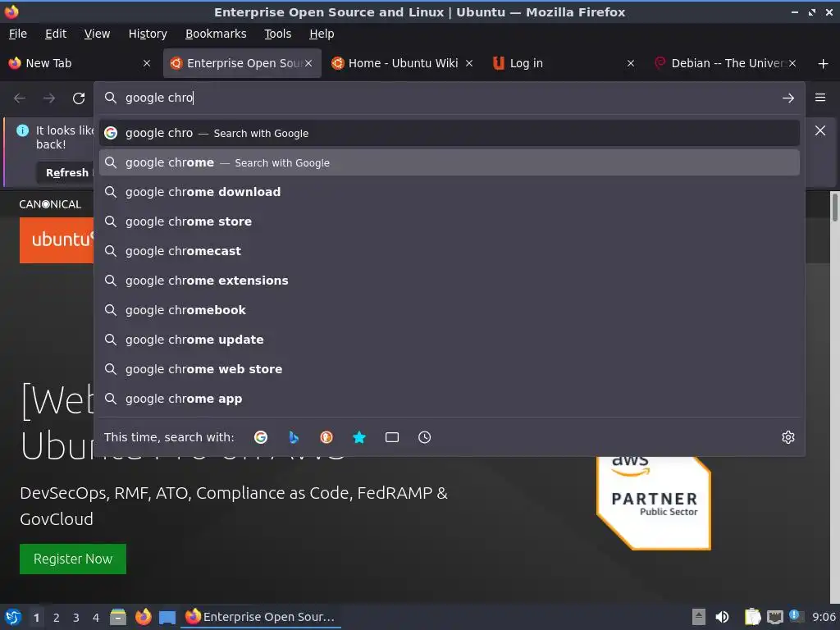Dismiss the refresh notification bar

pyautogui.click(x=820, y=130)
